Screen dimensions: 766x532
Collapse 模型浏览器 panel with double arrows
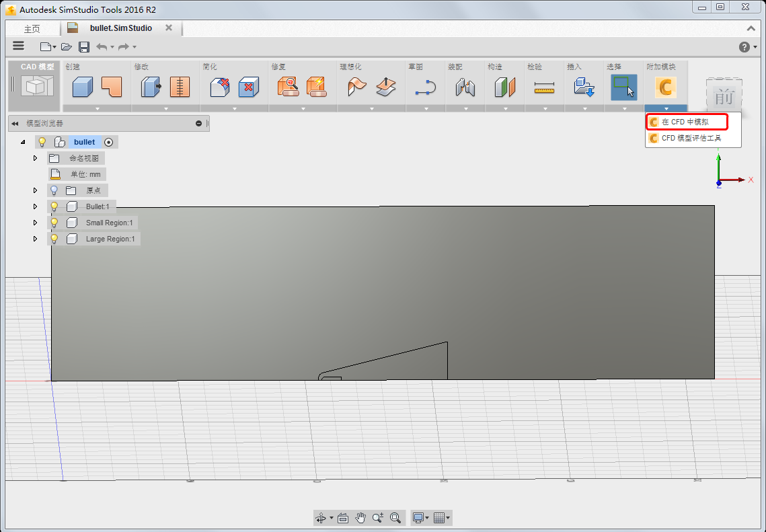coord(15,124)
